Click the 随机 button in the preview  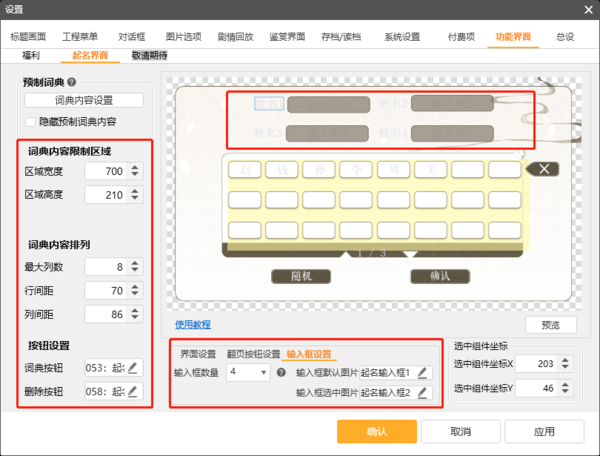tap(301, 275)
